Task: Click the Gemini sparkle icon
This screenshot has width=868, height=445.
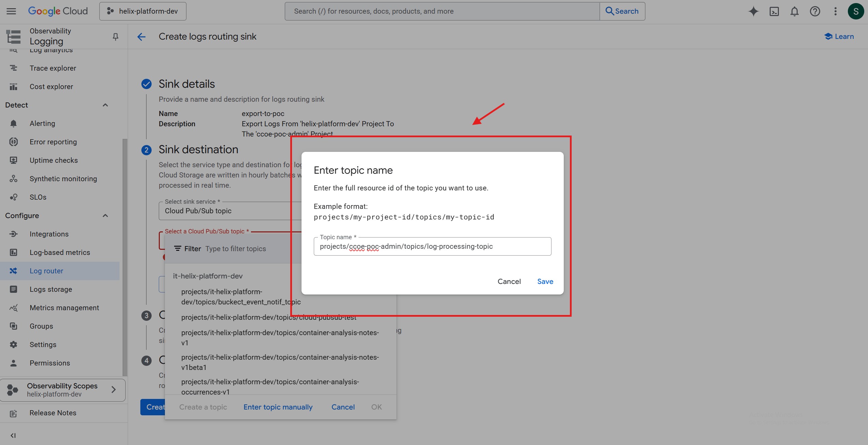Action: pos(753,11)
